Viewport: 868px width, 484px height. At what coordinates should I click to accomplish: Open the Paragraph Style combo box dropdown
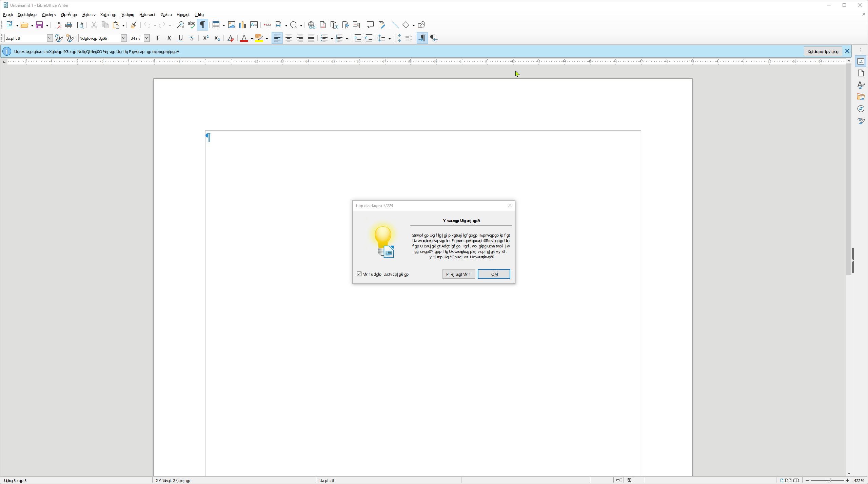point(50,38)
